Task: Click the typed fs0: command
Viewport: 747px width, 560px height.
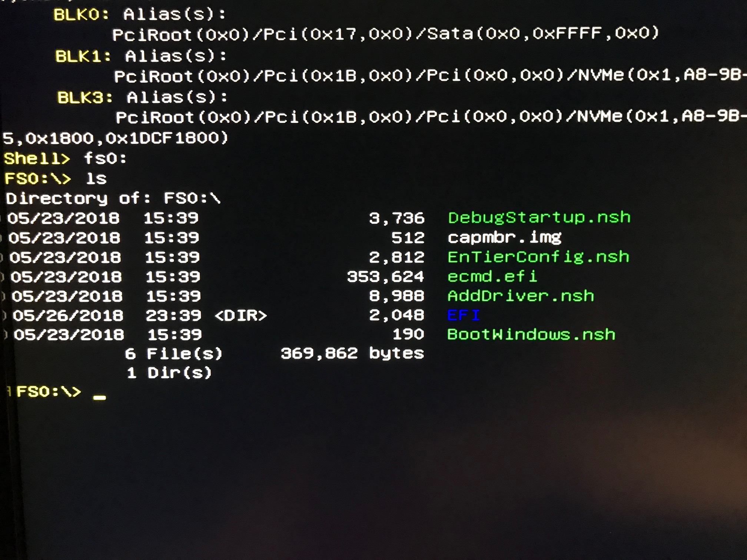Action: [105, 159]
